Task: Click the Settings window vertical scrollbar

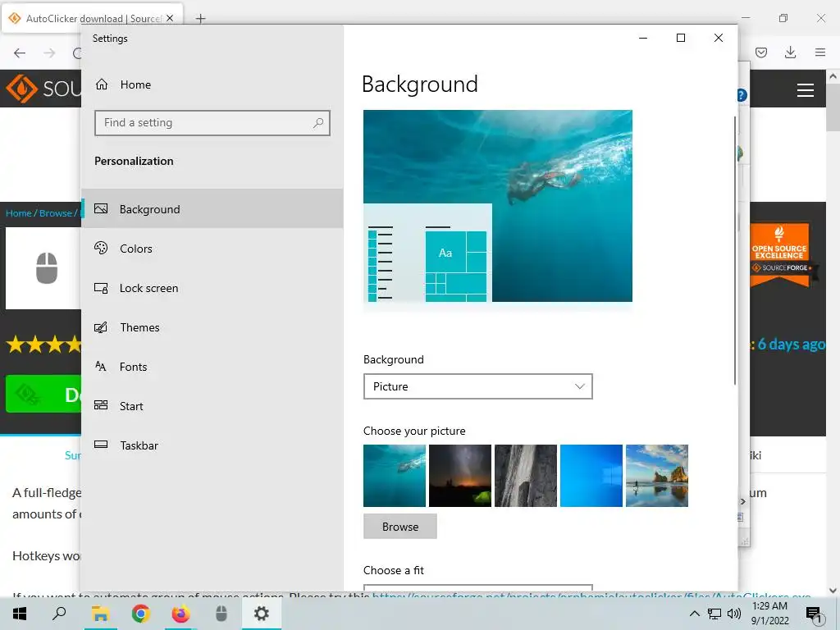Action: coord(735,250)
